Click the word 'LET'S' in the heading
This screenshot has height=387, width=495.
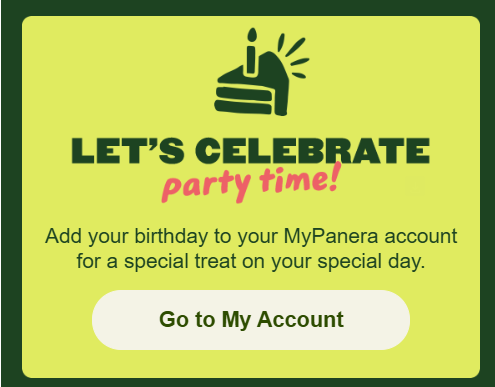coord(128,151)
